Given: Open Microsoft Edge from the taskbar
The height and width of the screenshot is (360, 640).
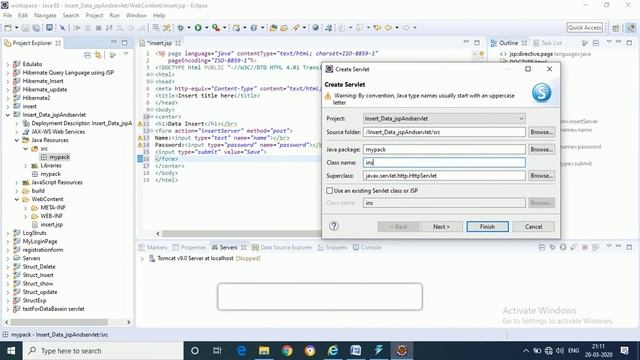Looking at the screenshot, I should (241, 351).
